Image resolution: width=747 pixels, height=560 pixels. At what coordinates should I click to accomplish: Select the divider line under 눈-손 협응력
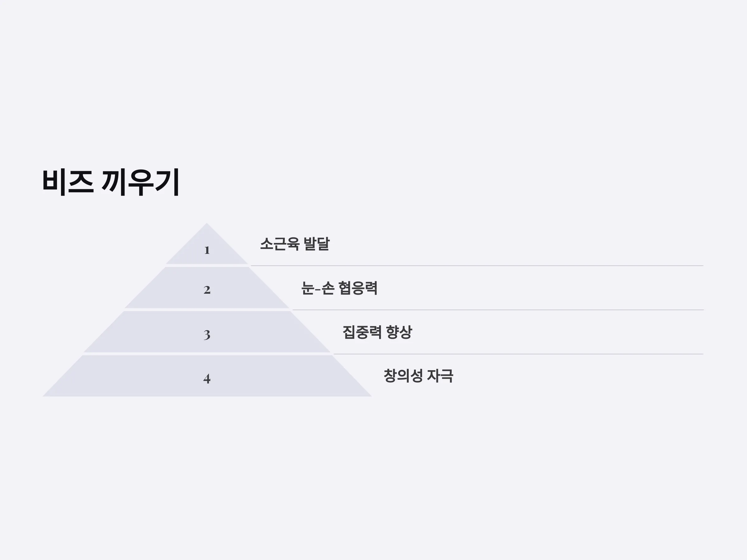click(x=498, y=310)
